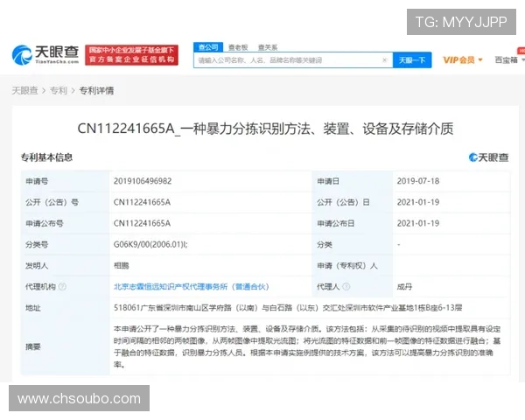525x420 pixels.
Task: Select 申请公布日 value 2021-01-19
Action: 418,223
